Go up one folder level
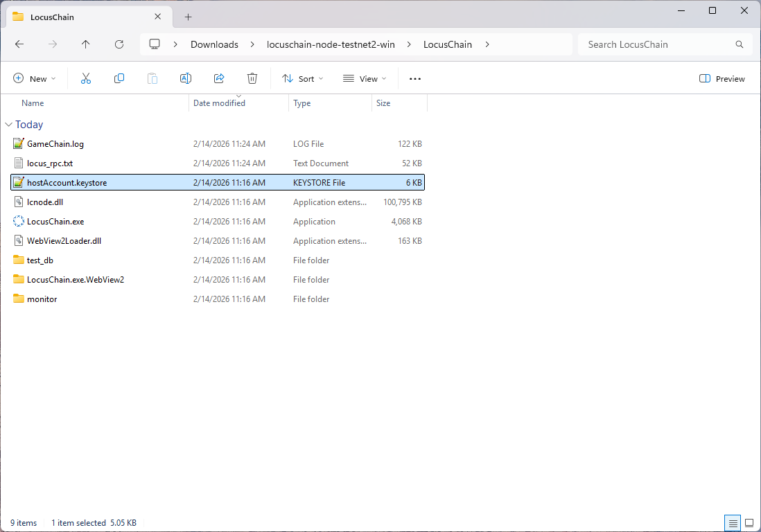The image size is (761, 532). (86, 44)
